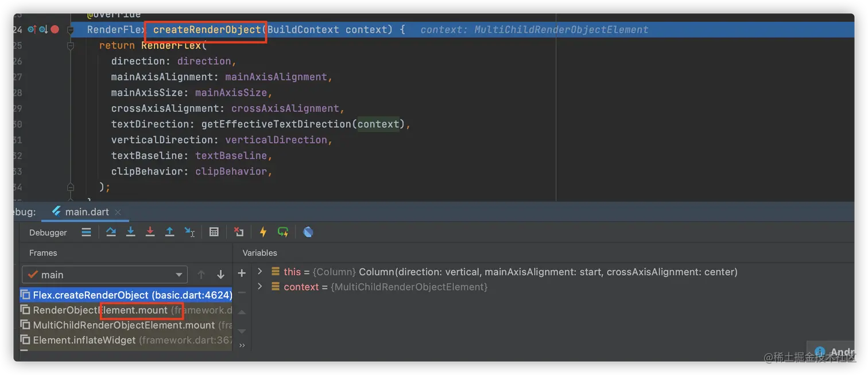Open the main thread dropdown
This screenshot has width=868, height=375.
pos(104,275)
